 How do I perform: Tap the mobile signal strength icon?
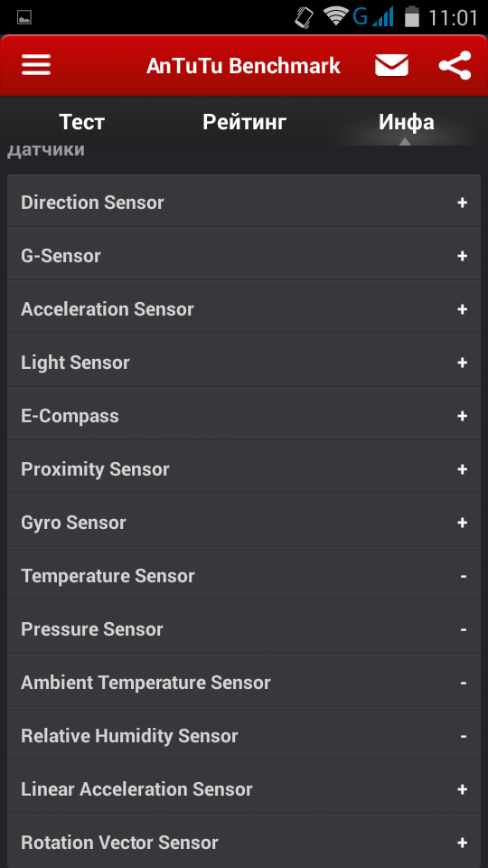click(x=383, y=16)
